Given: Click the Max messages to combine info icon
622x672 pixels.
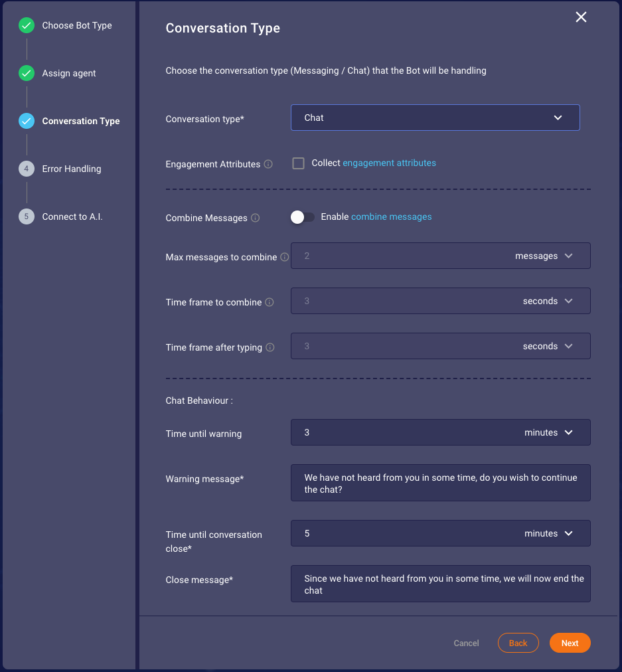Looking at the screenshot, I should click(284, 257).
